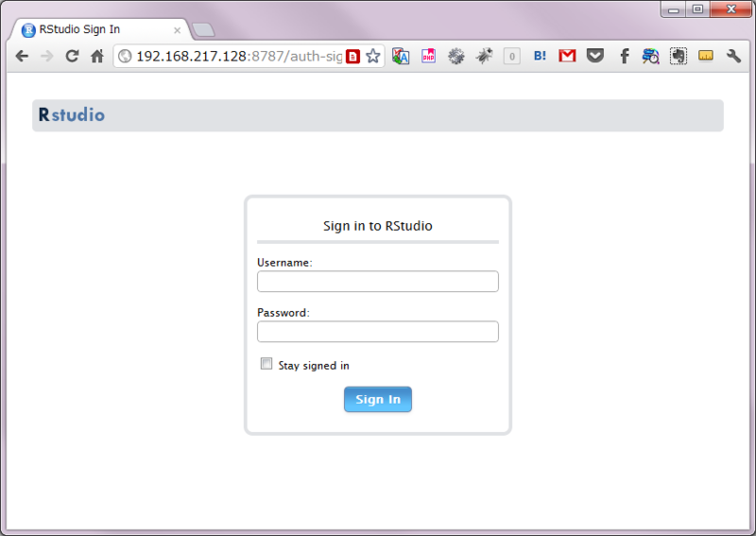Bookmark this page with the star

(x=372, y=57)
